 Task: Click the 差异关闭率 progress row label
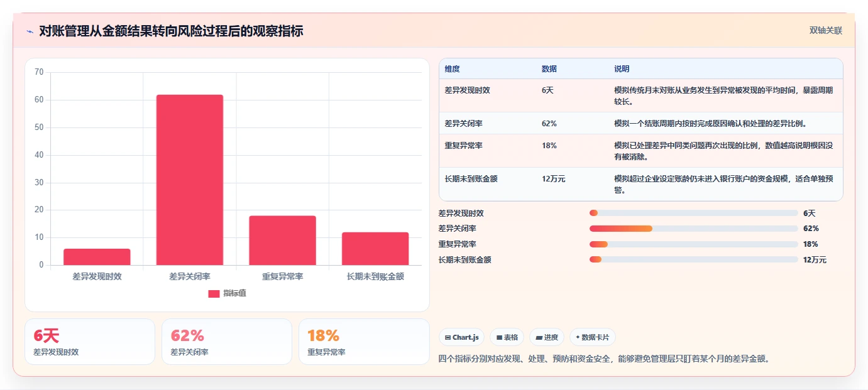point(457,229)
